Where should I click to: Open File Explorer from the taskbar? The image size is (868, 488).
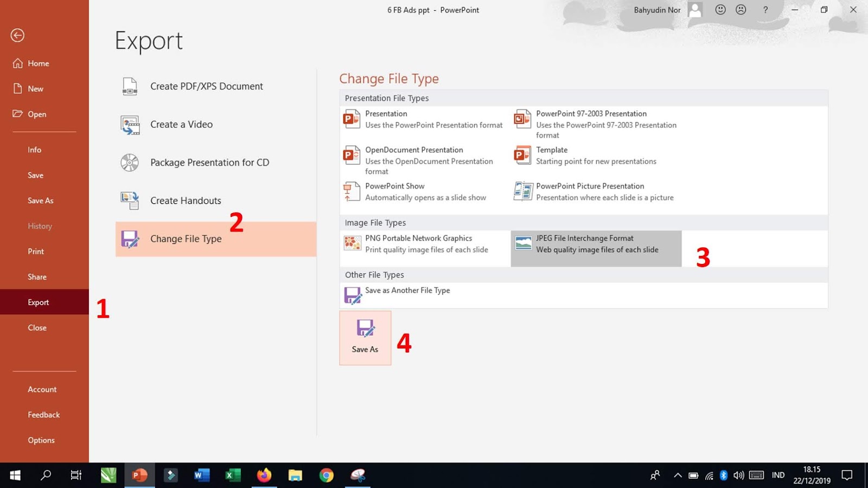[295, 476]
